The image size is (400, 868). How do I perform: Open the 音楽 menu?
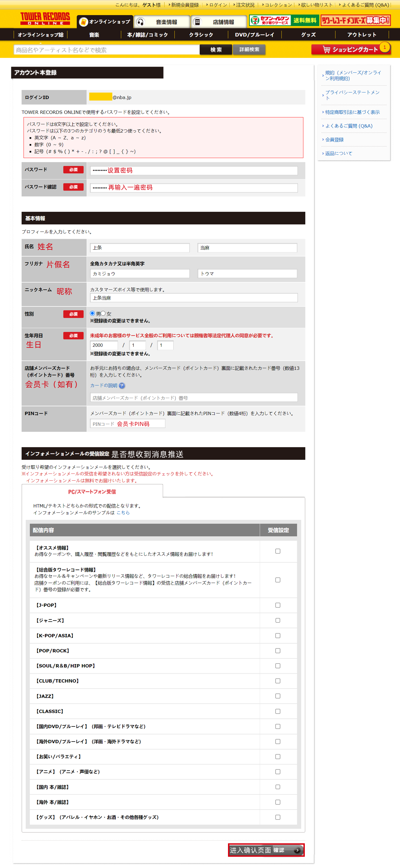[x=94, y=35]
